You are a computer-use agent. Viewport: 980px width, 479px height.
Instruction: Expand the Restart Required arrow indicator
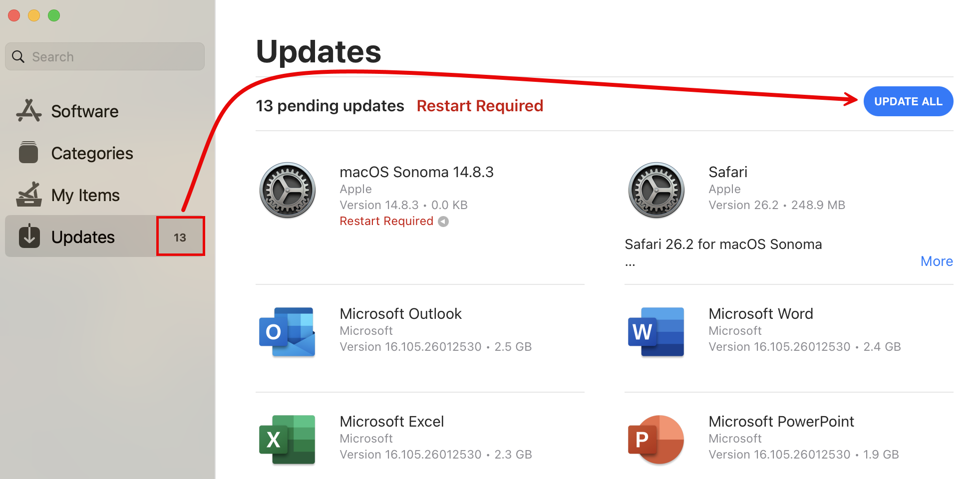pos(443,222)
